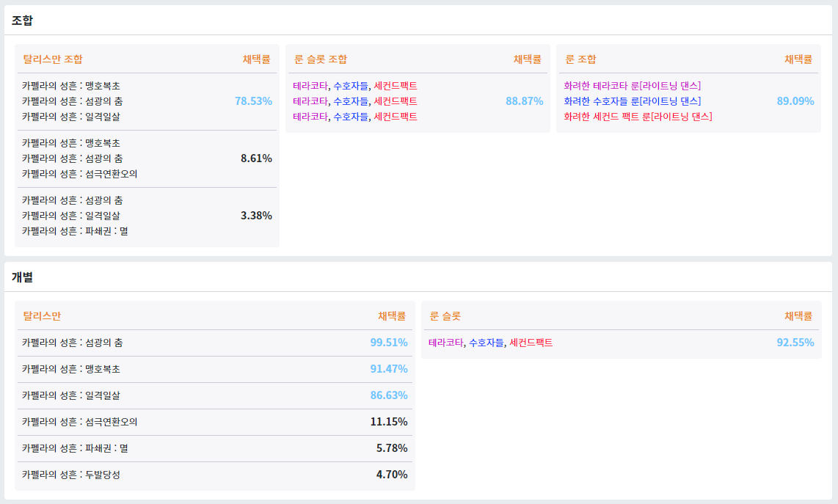
Task: Click the 92.55% rune slot rate
Action: point(795,343)
